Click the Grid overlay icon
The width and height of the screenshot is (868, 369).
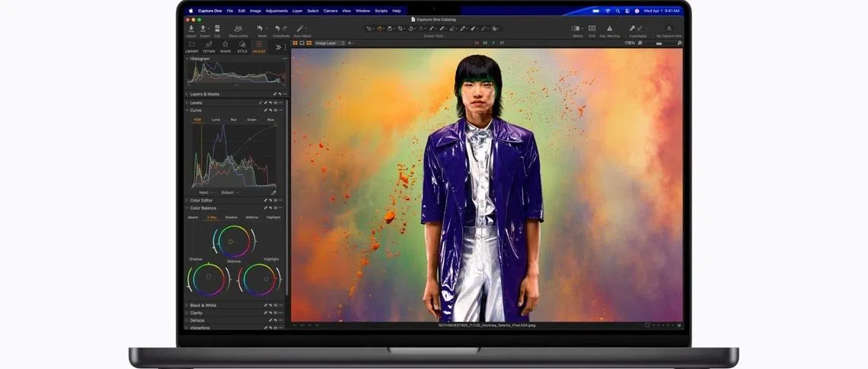click(x=592, y=28)
